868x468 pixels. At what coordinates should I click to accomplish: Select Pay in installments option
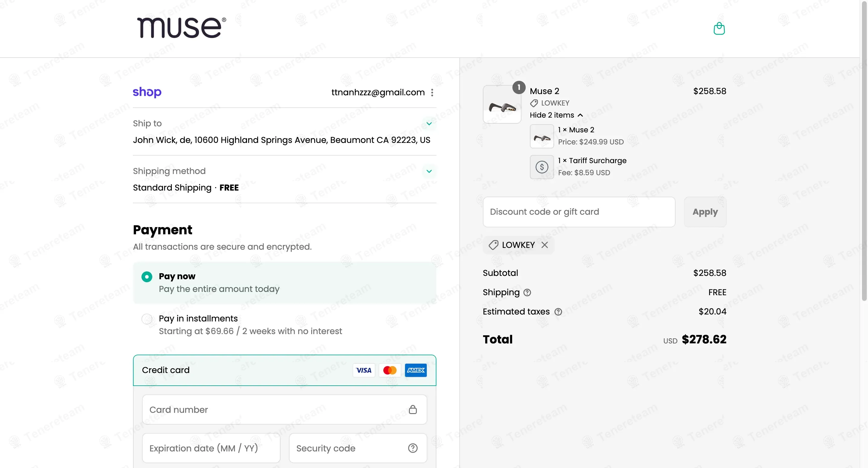147,319
